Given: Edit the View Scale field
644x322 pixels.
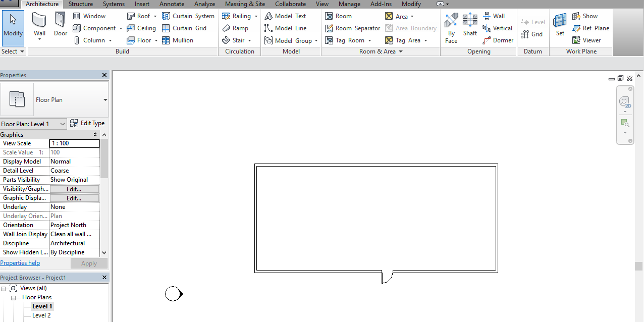Looking at the screenshot, I should [75, 143].
